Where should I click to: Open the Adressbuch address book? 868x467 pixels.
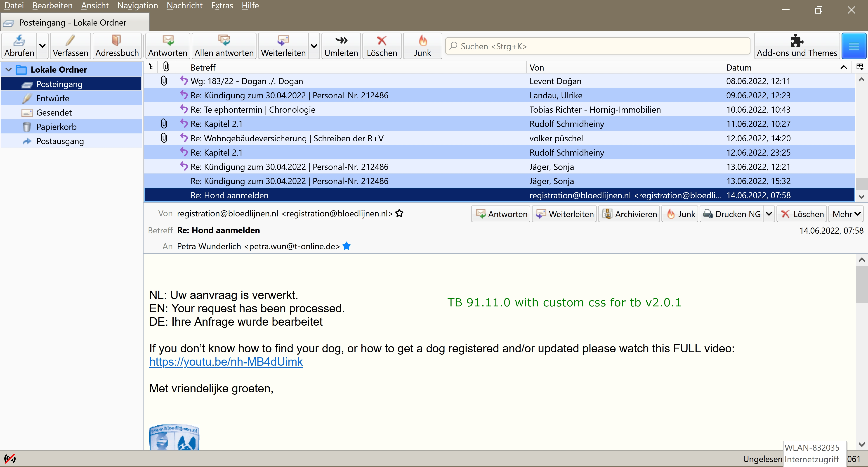[x=117, y=45]
